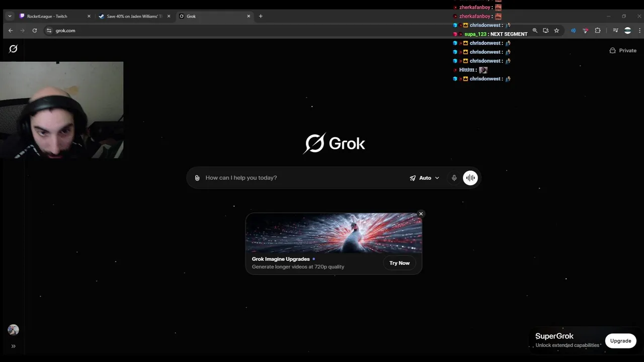Close the RocketLeague - Twitch tab
This screenshot has width=644, height=362.
(x=89, y=16)
